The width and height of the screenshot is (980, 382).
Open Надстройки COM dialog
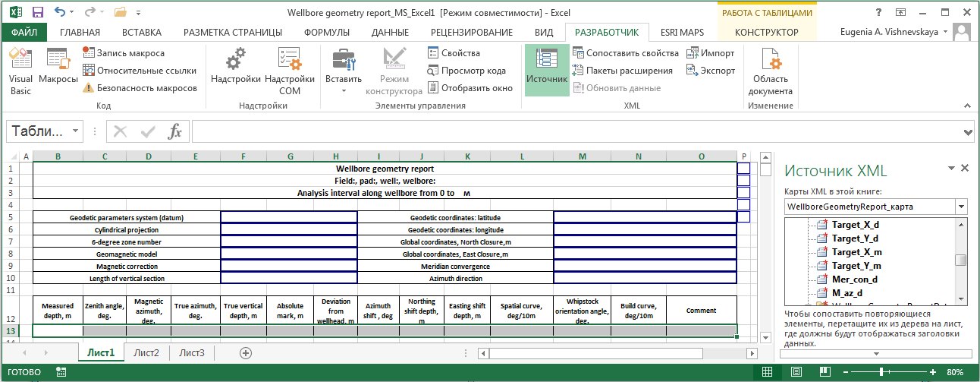(290, 71)
